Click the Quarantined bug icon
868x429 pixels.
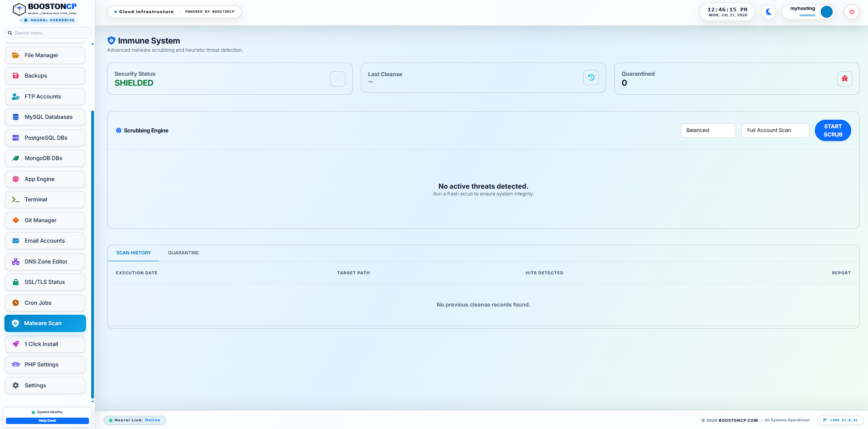(x=844, y=78)
